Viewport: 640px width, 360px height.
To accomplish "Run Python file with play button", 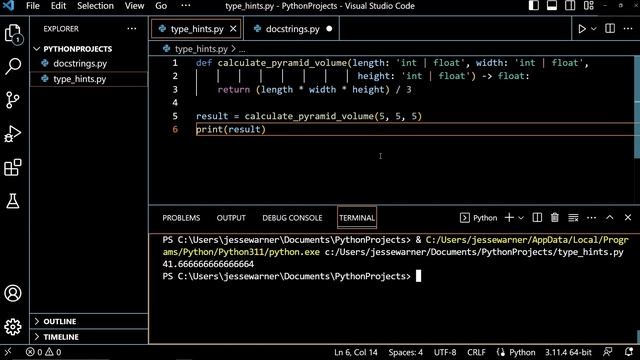I will [x=582, y=29].
